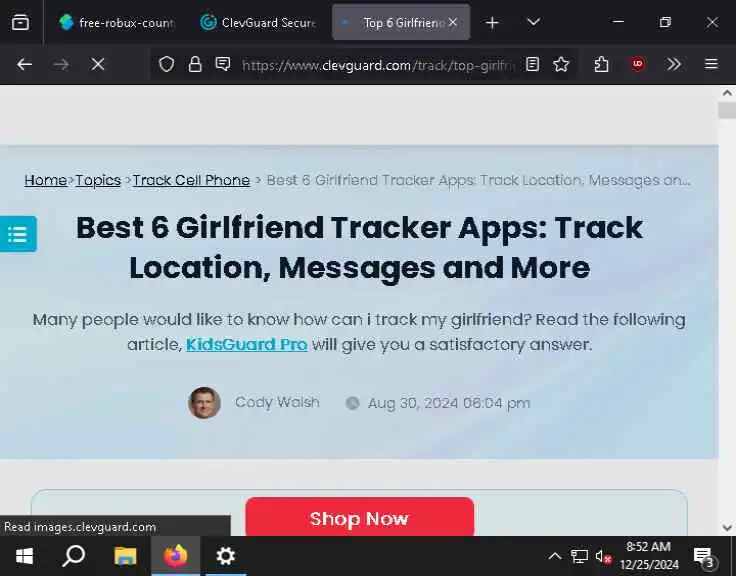This screenshot has width=736, height=576.
Task: Open the Extensions puzzle icon
Action: point(601,64)
